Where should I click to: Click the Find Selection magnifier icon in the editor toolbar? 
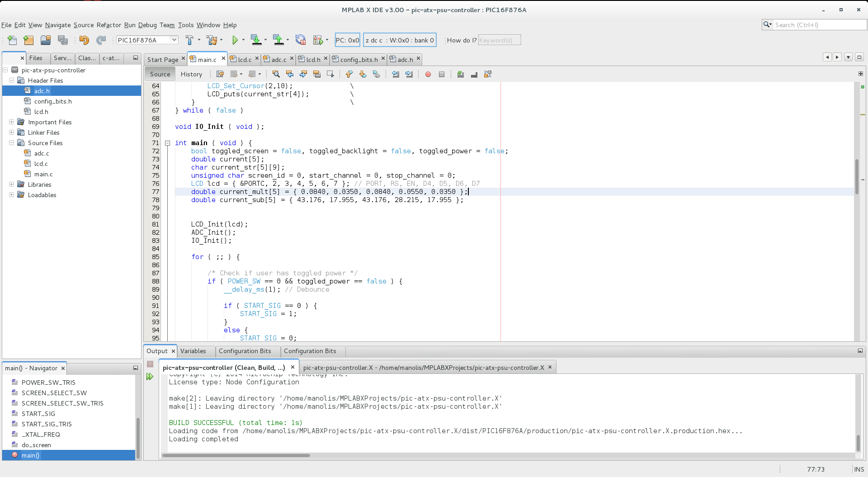point(276,74)
